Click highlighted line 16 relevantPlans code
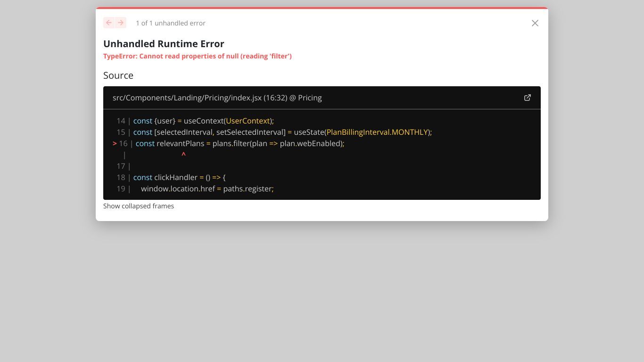 point(239,143)
